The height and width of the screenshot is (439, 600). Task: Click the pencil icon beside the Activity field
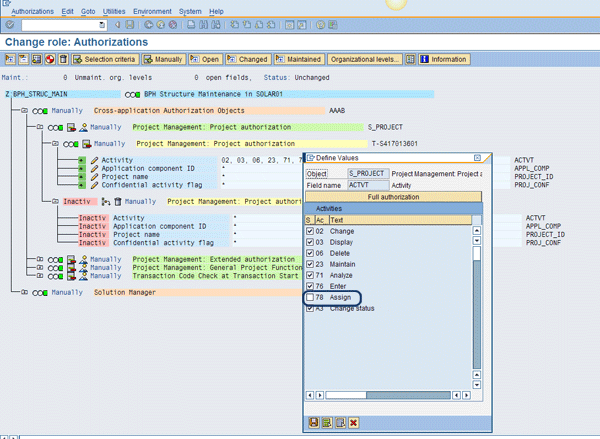tap(95, 159)
